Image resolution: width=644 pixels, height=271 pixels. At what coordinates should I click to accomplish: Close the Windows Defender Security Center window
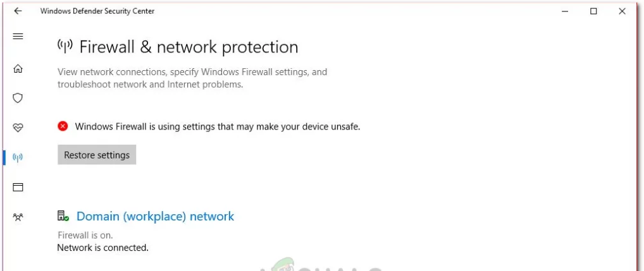(x=622, y=11)
